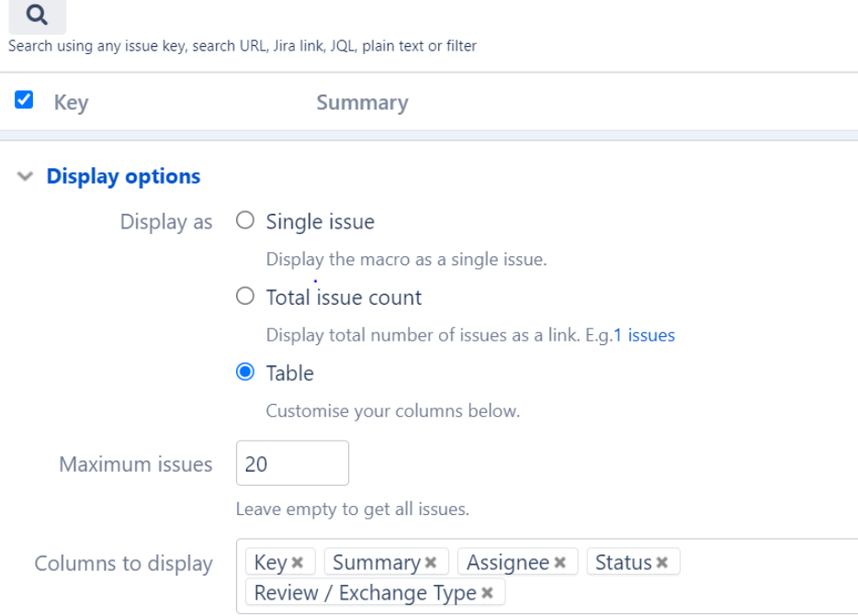Remove the Summary column tag
Viewport: 858px width, 616px height.
[x=431, y=563]
